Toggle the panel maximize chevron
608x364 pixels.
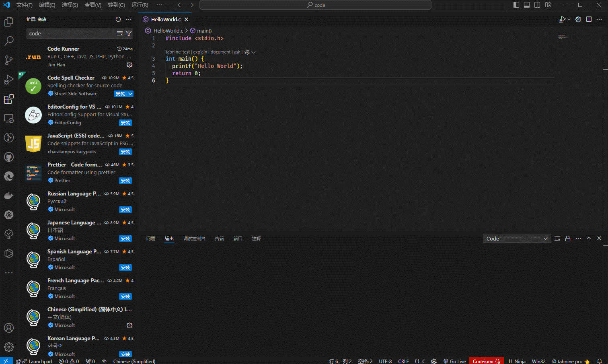click(589, 238)
